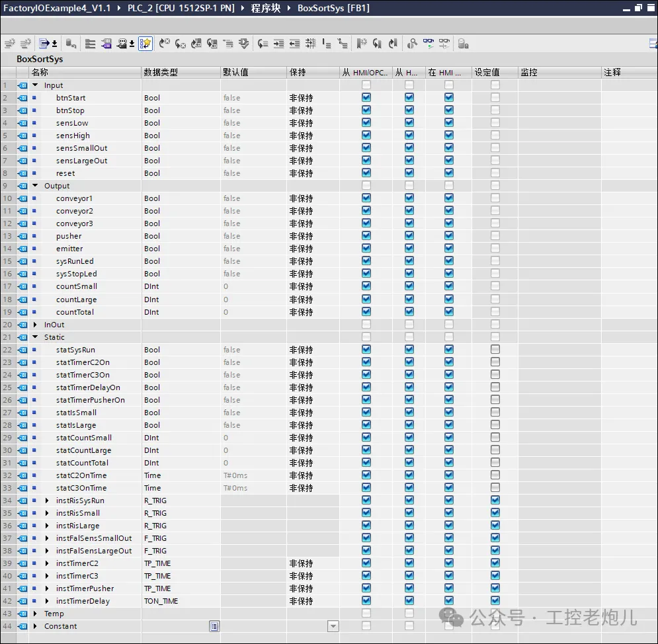Click the second arrow-with-save-disk toolbar icon
The image size is (658, 644).
point(212,43)
